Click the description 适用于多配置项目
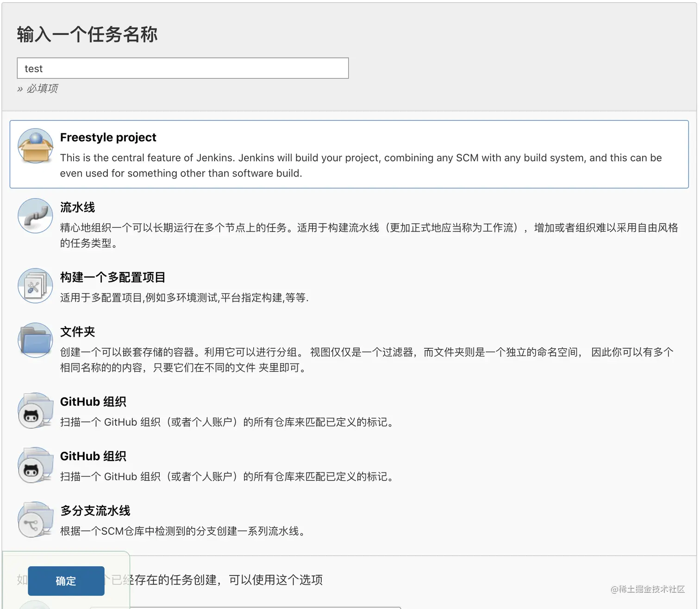Screen dimensions: 700x609 (x=184, y=298)
